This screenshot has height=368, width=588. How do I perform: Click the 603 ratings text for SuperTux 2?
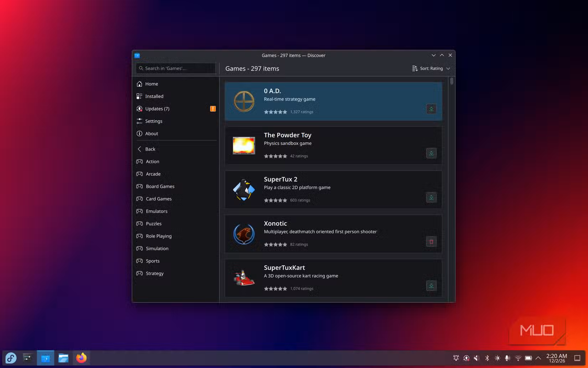pos(300,200)
